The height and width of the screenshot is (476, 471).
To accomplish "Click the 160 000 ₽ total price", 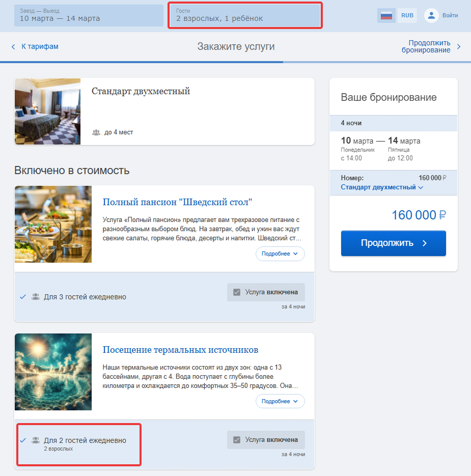I will [x=419, y=215].
